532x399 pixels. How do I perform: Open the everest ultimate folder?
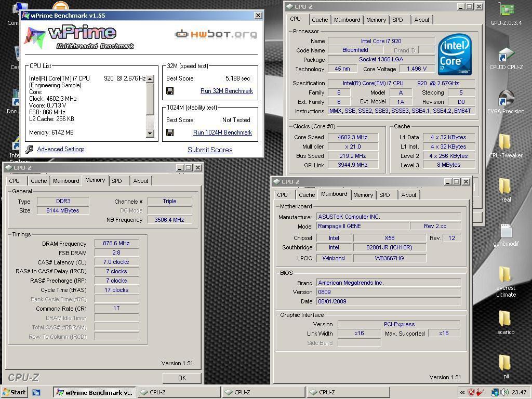coord(506,282)
